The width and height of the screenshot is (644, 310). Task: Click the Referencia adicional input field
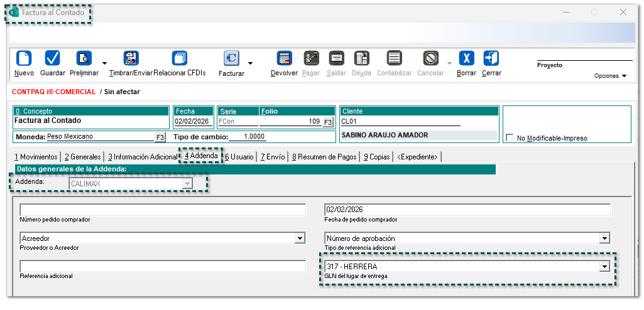(162, 267)
